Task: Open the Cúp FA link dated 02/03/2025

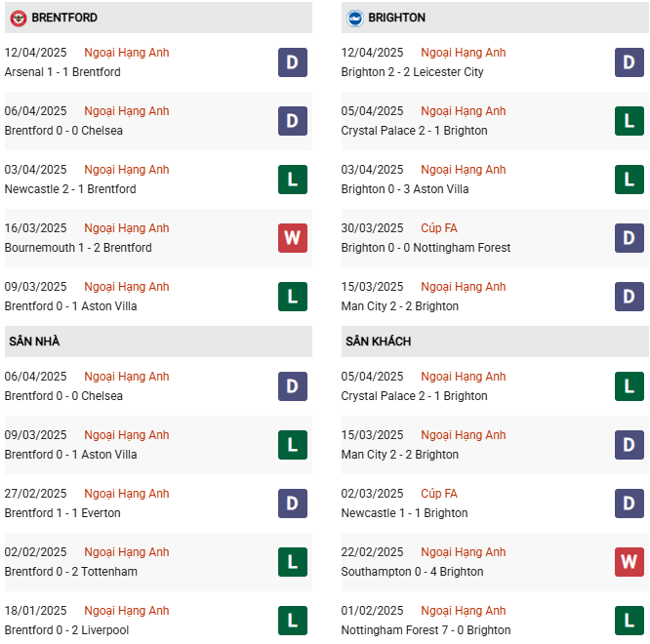Action: (438, 494)
